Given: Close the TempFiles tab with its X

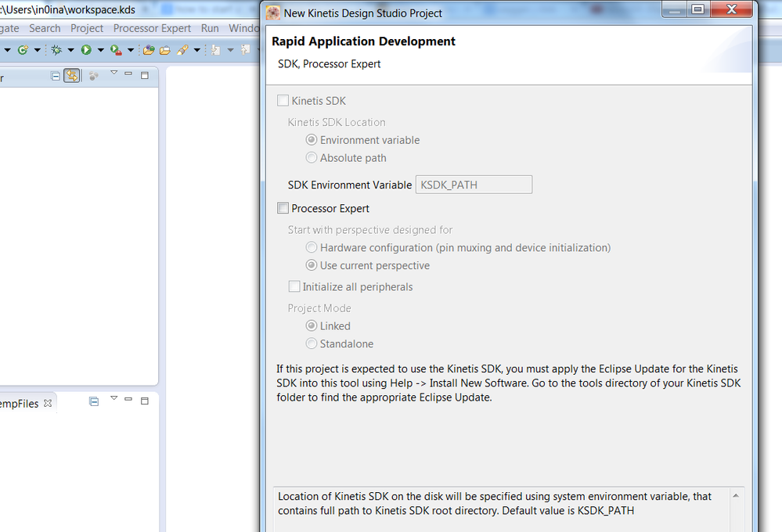Looking at the screenshot, I should (x=48, y=403).
